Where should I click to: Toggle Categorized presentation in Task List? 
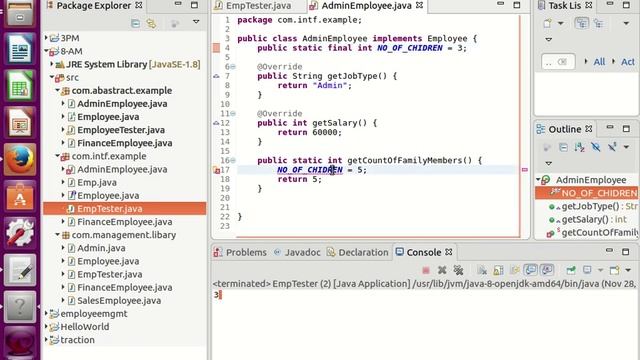point(582,23)
